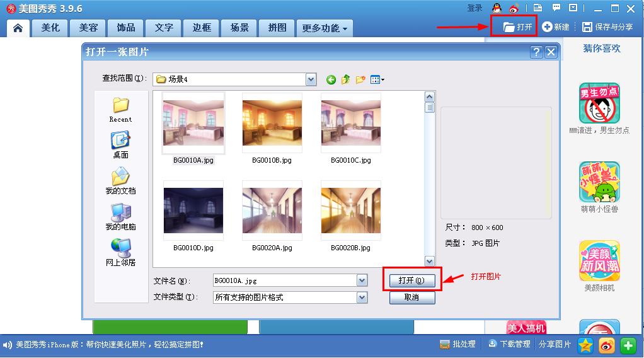Share to Qzone star icon

point(585,345)
